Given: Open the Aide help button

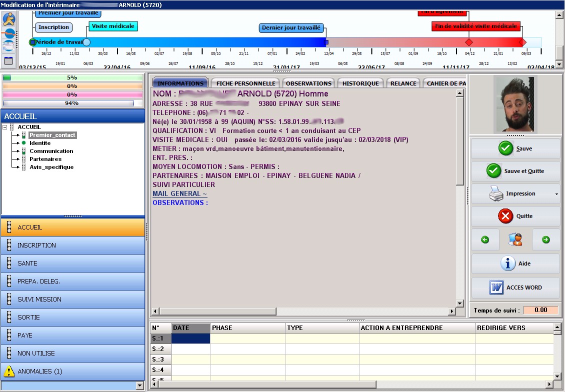Looking at the screenshot, I should click(515, 263).
